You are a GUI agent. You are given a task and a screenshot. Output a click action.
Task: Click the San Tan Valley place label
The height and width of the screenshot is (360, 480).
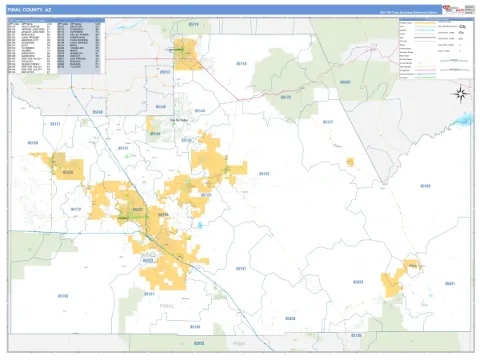(179, 120)
